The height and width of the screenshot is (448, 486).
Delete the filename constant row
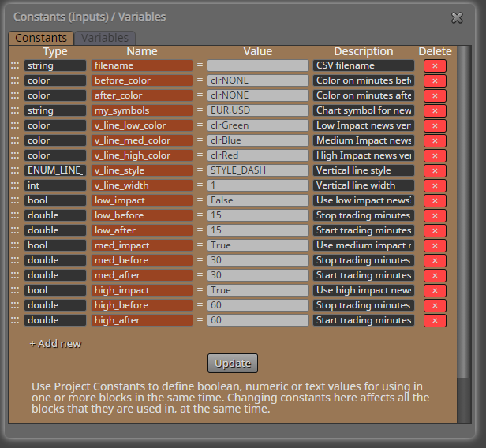coord(435,65)
